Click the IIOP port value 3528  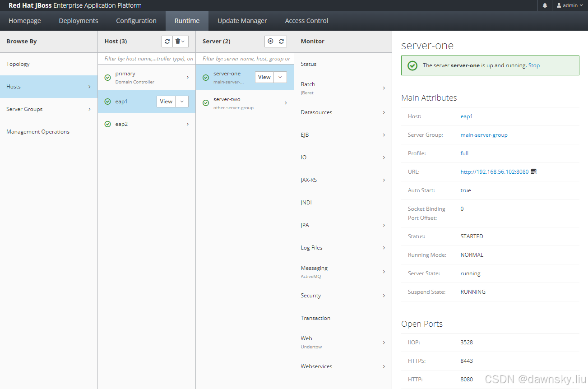(467, 343)
